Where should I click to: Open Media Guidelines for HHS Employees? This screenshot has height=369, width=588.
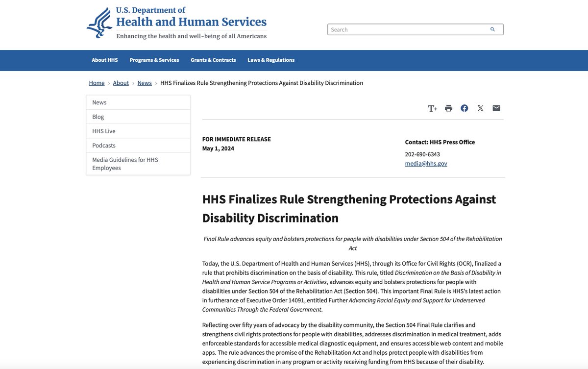click(138, 164)
